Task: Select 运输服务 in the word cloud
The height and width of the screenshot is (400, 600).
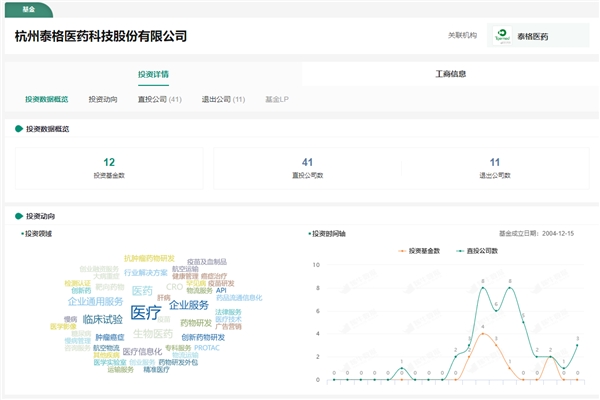Action: pos(121,369)
